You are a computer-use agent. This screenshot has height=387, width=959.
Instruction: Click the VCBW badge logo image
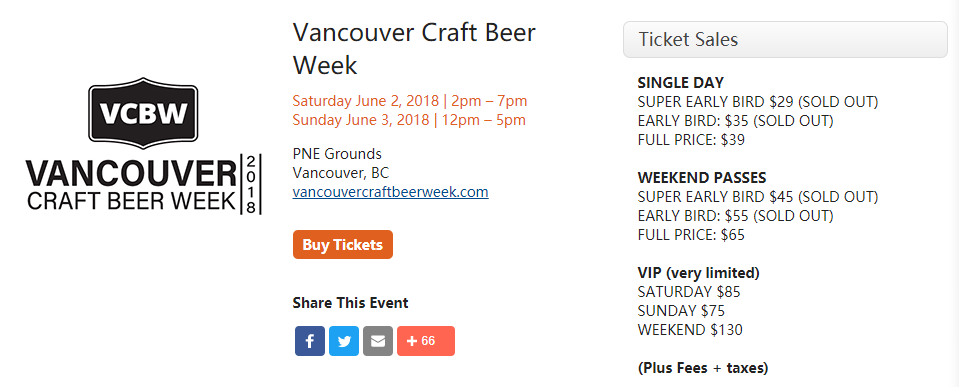(x=143, y=147)
